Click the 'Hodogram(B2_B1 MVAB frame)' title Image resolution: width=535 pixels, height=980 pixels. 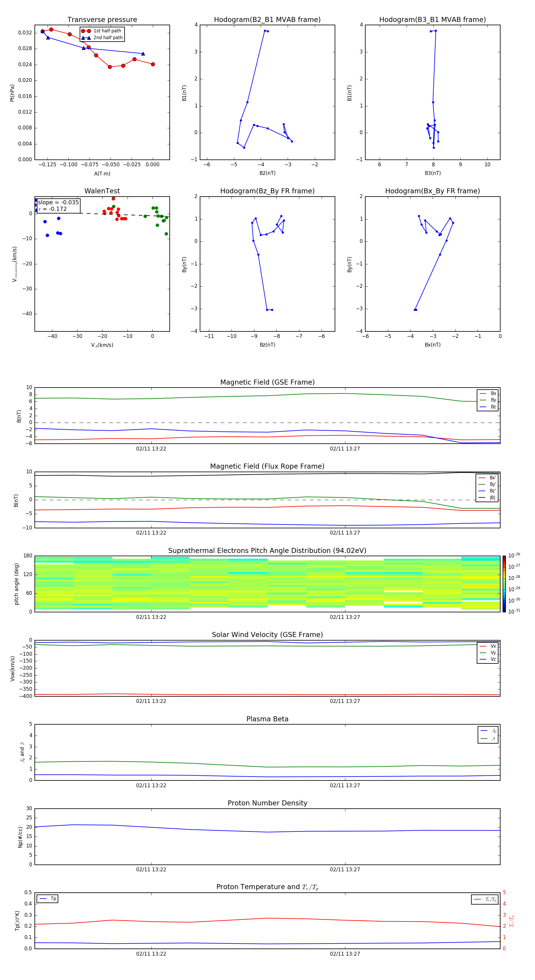[267, 20]
